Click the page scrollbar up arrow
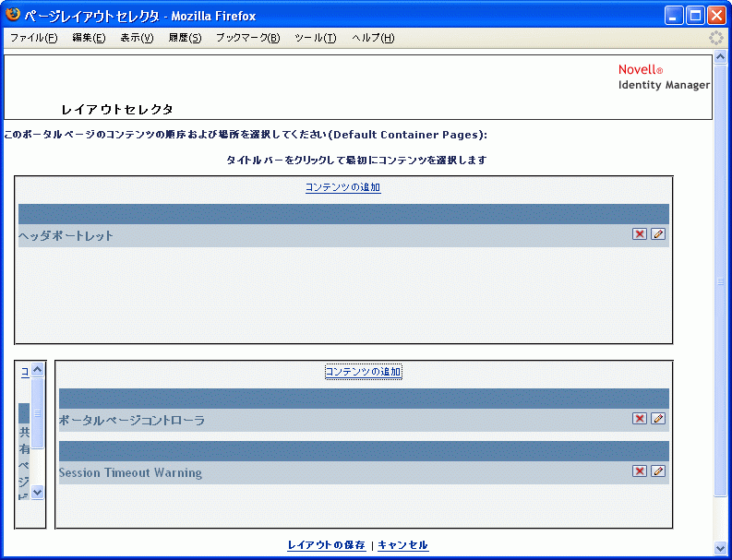 pos(720,57)
